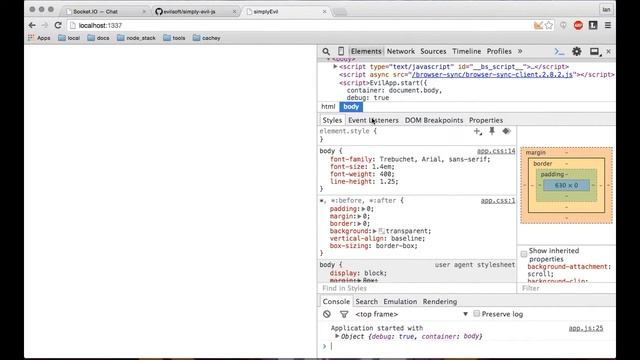
Task: Click the browser forward arrow
Action: pos(45,25)
